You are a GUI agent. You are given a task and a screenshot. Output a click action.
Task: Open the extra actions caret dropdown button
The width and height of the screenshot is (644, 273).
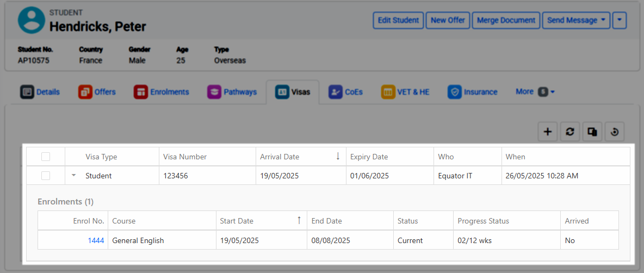point(620,20)
